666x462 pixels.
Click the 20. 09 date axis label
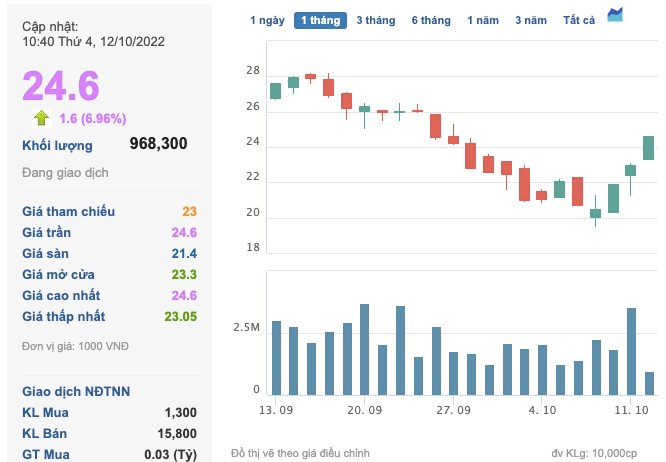pos(364,410)
